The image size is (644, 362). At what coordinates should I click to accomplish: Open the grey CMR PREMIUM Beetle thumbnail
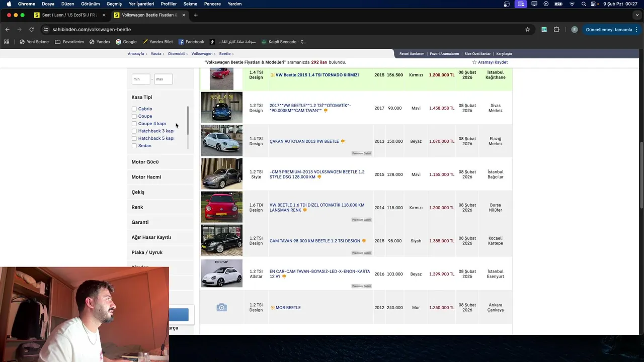click(221, 174)
